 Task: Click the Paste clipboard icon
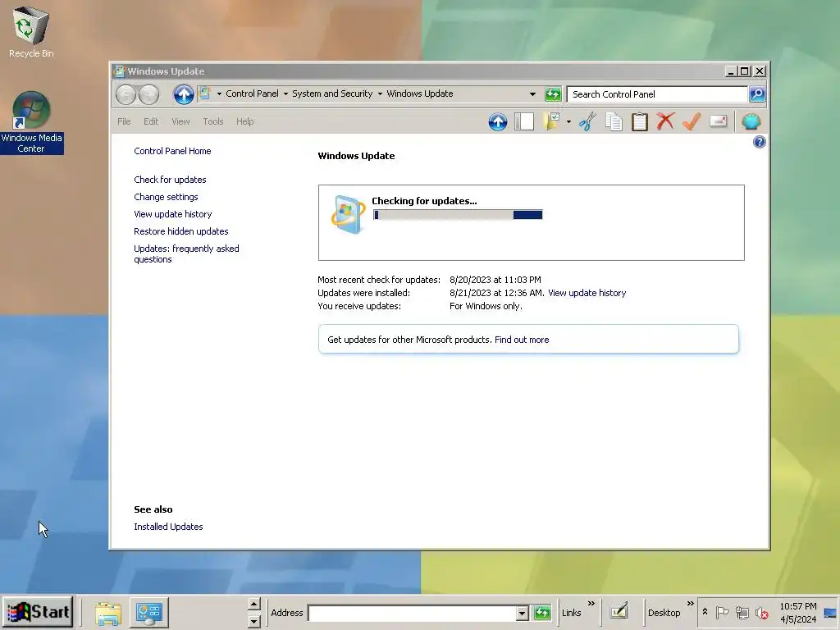point(639,121)
